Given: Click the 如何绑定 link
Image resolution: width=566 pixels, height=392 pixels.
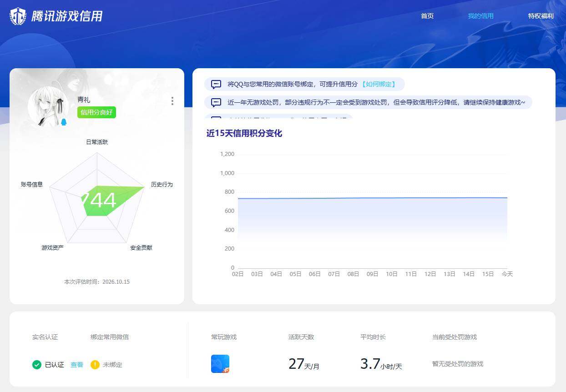Looking at the screenshot, I should pyautogui.click(x=379, y=84).
